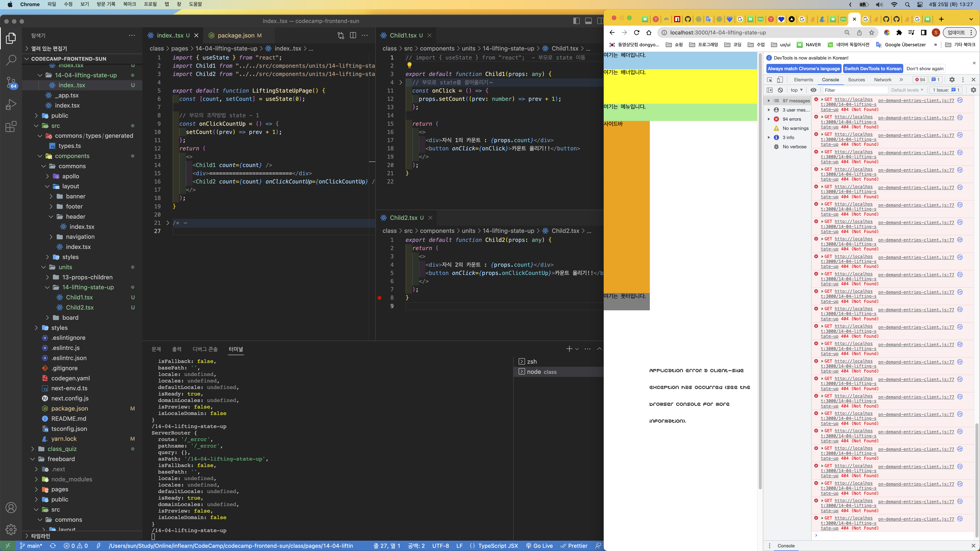Open Run and Debug view
Viewport: 980px width, 551px height.
[x=11, y=104]
